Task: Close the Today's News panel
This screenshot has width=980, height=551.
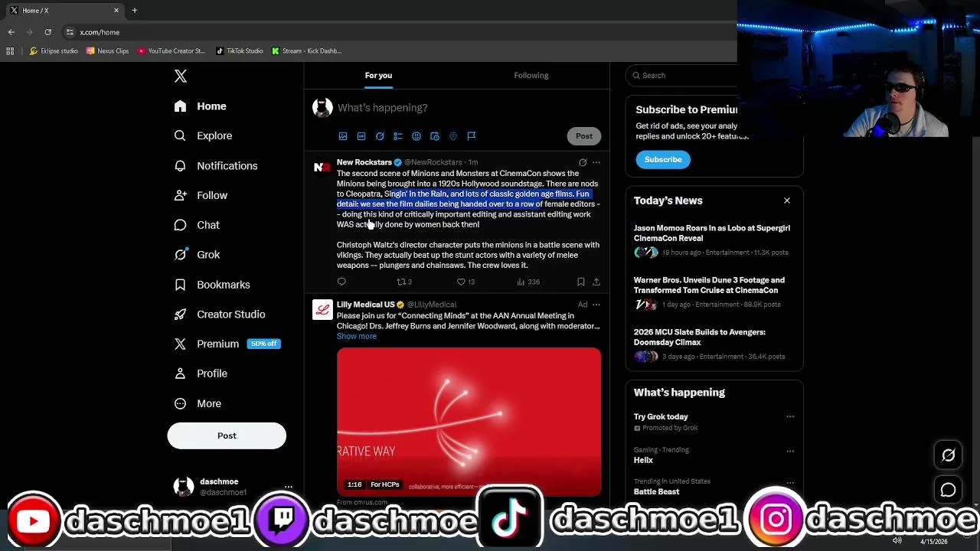Action: point(787,201)
